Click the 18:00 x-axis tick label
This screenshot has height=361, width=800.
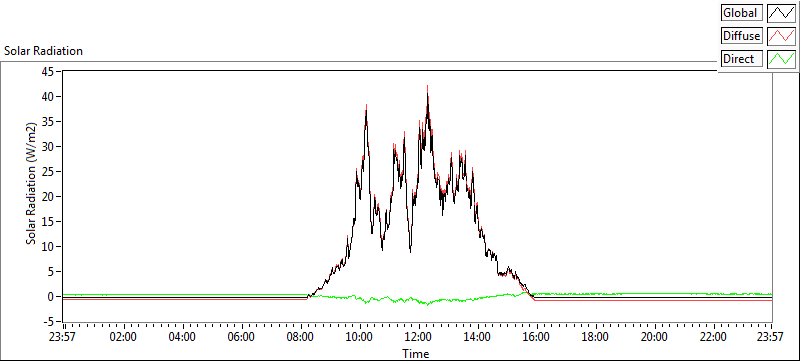click(595, 337)
